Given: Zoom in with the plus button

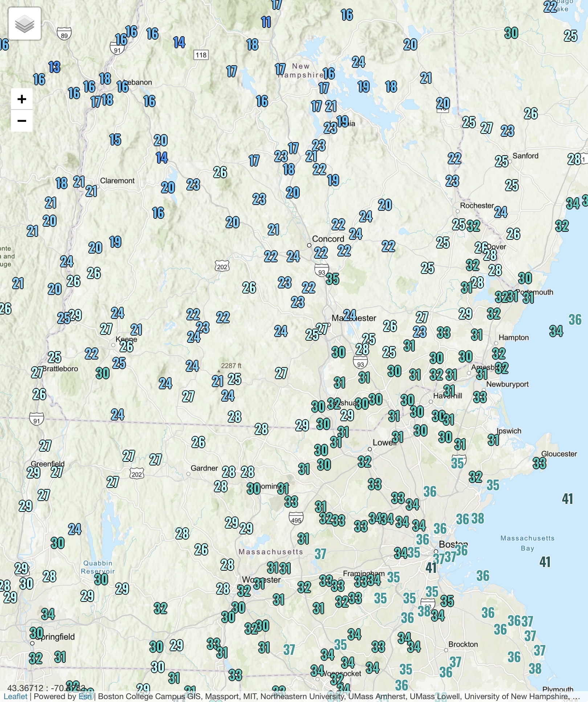Looking at the screenshot, I should (x=22, y=99).
